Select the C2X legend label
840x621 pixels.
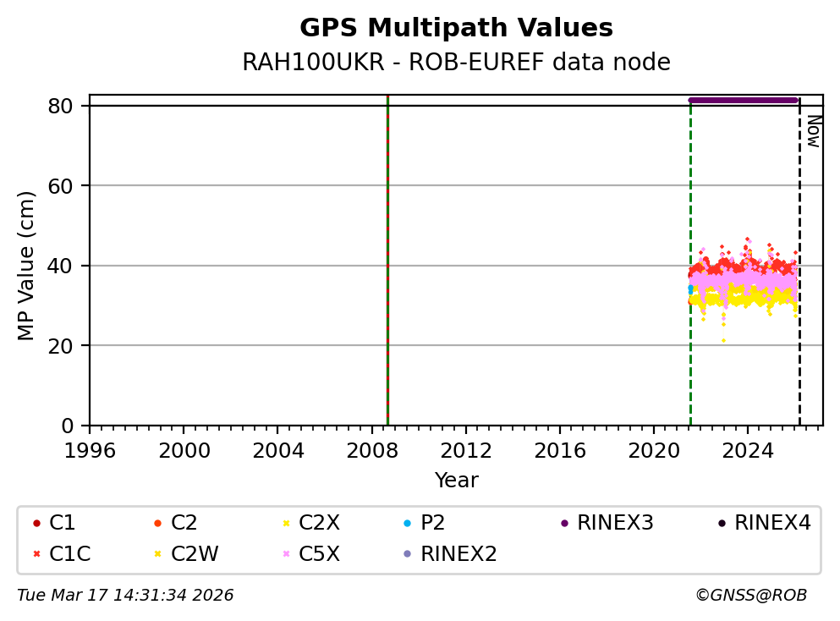point(319,524)
